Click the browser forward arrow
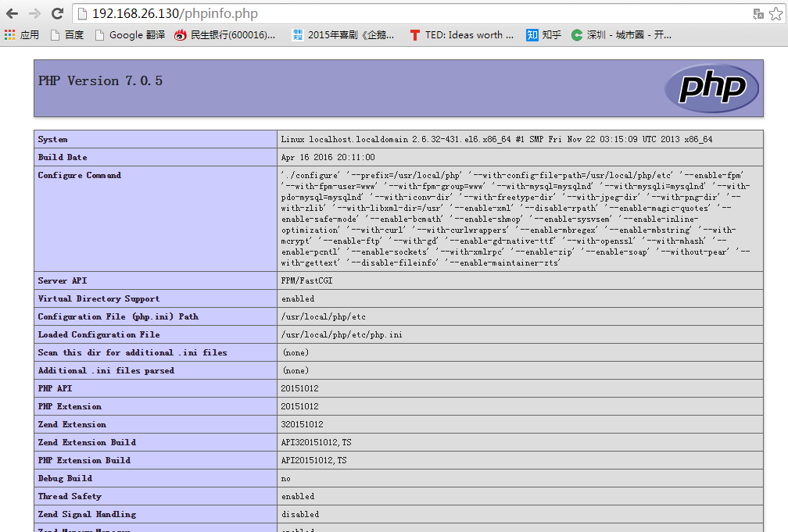This screenshot has height=532, width=788. (x=34, y=13)
